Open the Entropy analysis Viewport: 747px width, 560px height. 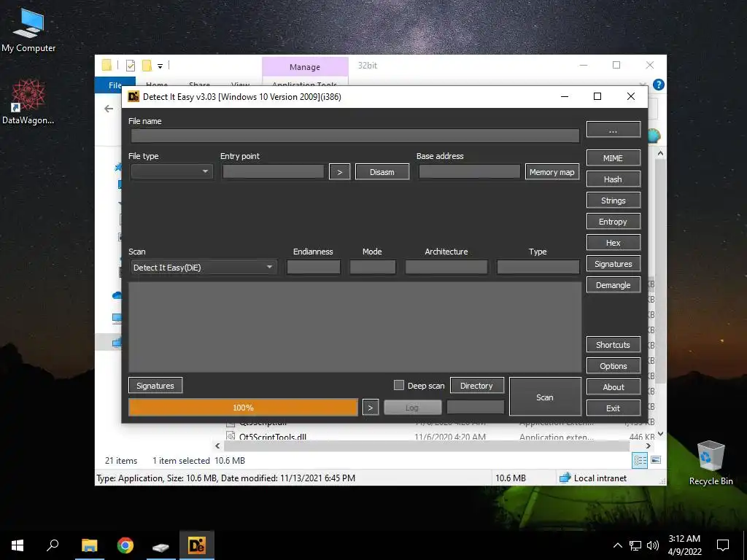pyautogui.click(x=613, y=222)
